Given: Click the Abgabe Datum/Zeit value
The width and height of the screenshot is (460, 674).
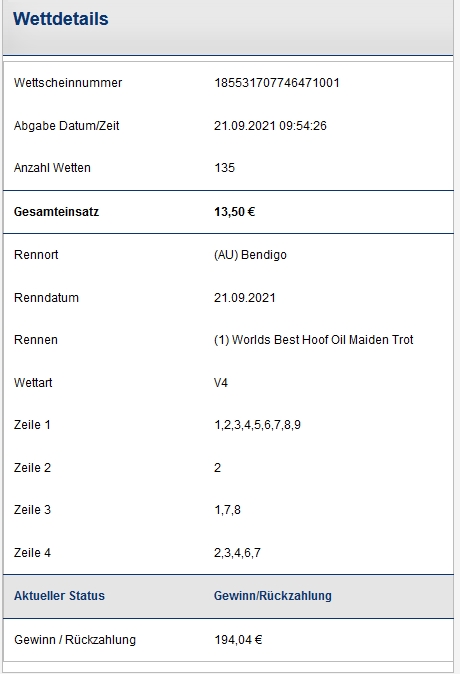Looking at the screenshot, I should coord(270,126).
